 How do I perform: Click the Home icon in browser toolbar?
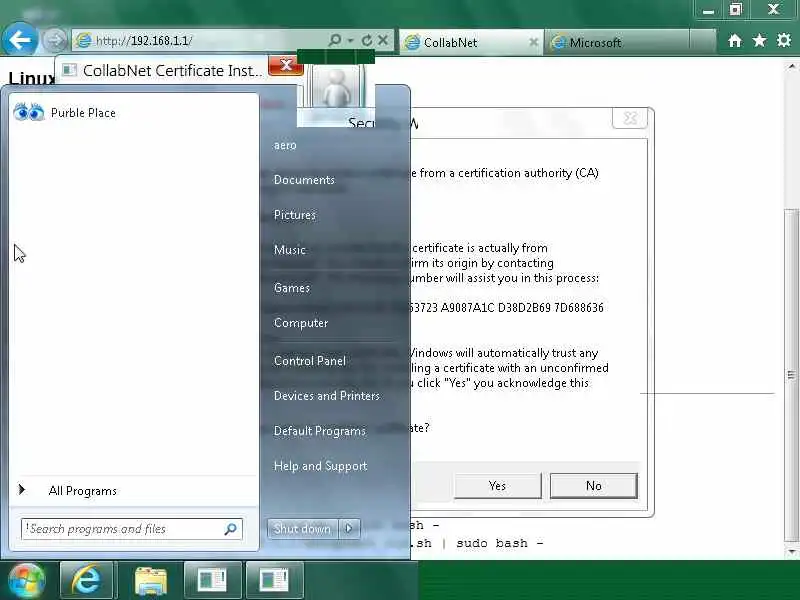pos(735,41)
